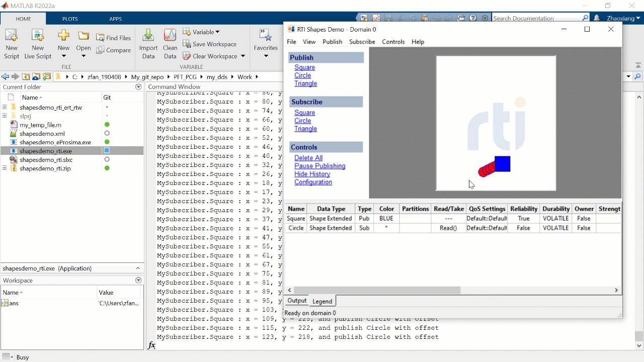This screenshot has height=362, width=644.
Task: Open the Publish menu in RTI Shapes Demo
Action: [x=332, y=42]
